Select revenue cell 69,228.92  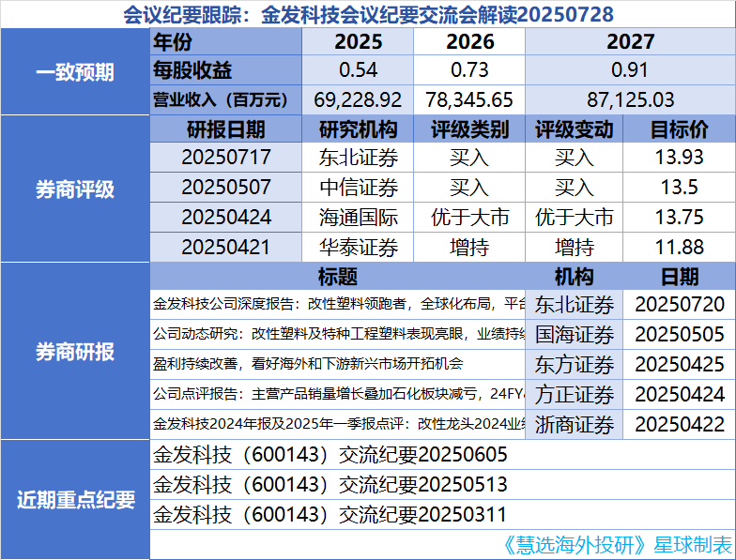[358, 99]
